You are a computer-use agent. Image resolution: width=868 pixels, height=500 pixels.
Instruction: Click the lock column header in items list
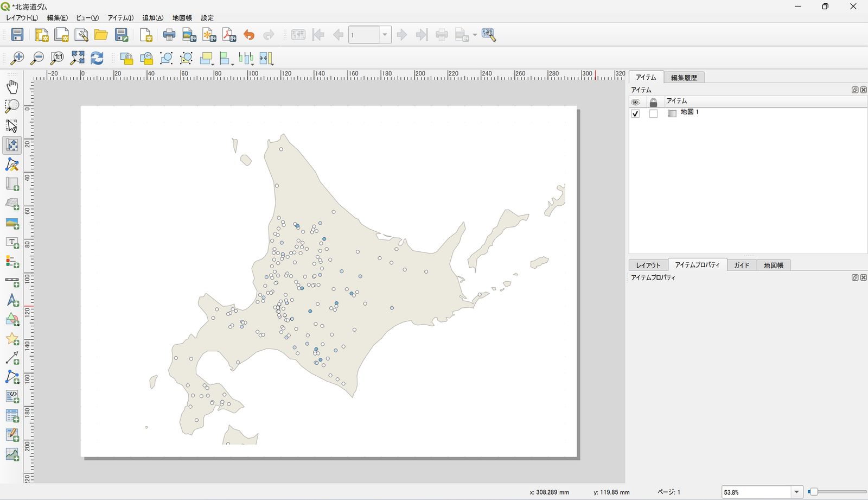(x=653, y=102)
